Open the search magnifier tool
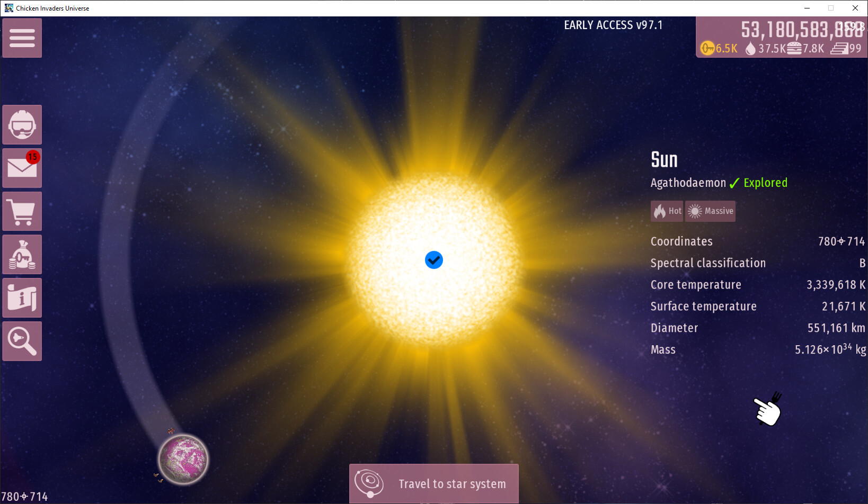868x504 pixels. click(22, 341)
